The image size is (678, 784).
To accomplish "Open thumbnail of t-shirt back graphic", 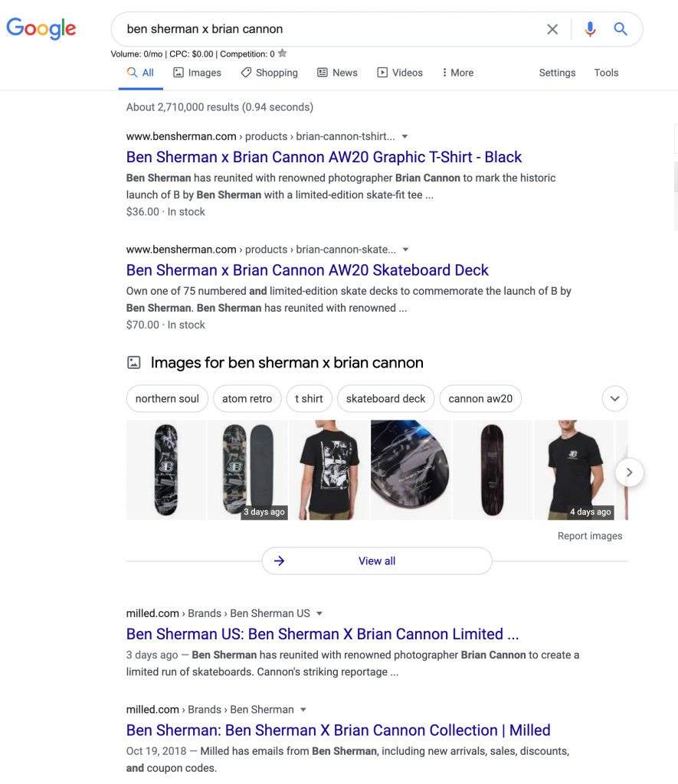I will pos(329,470).
